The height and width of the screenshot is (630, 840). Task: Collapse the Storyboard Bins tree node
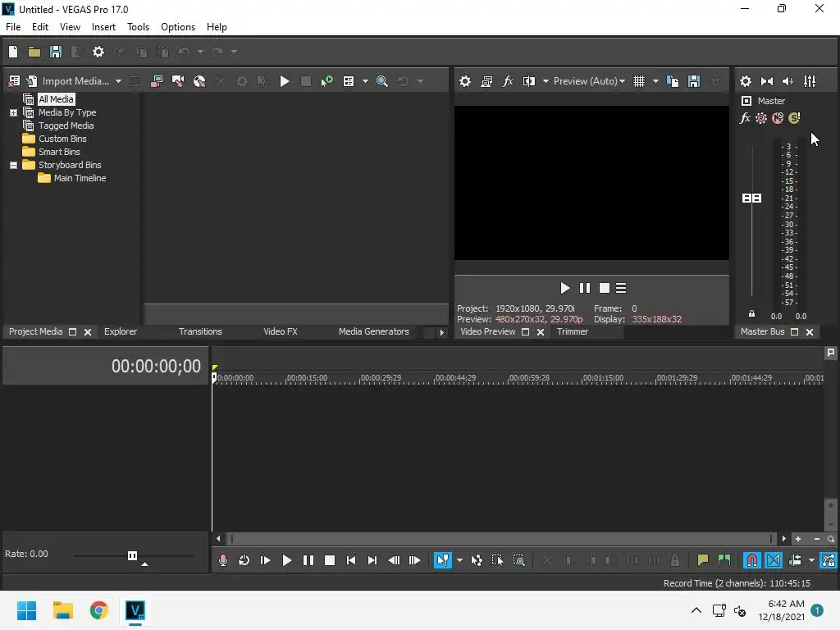point(13,165)
